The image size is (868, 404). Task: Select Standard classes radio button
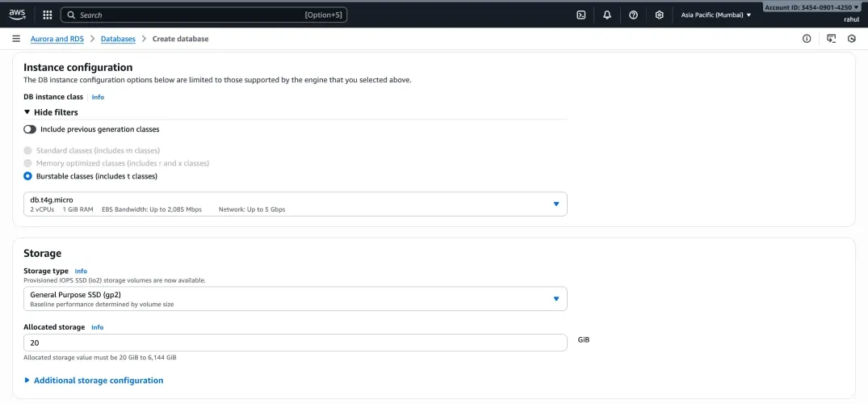tap(28, 150)
